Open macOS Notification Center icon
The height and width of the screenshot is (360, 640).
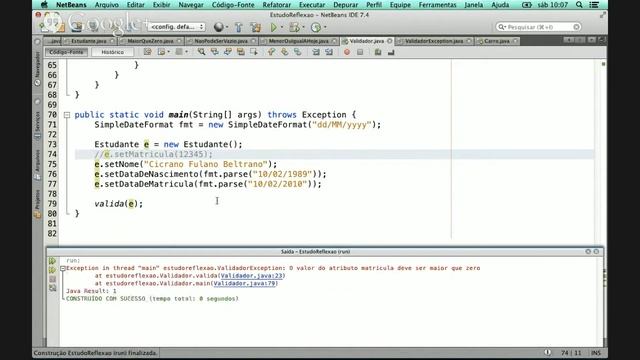(594, 5)
